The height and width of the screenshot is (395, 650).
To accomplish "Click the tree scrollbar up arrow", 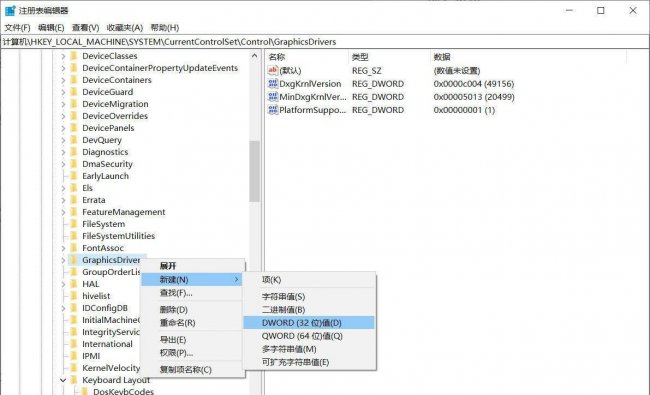I will [x=255, y=56].
